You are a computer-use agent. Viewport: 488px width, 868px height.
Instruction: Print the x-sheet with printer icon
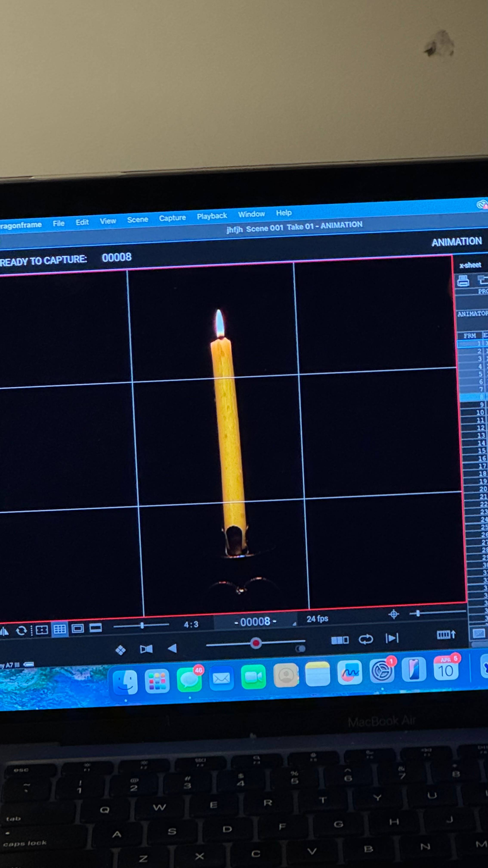click(463, 280)
